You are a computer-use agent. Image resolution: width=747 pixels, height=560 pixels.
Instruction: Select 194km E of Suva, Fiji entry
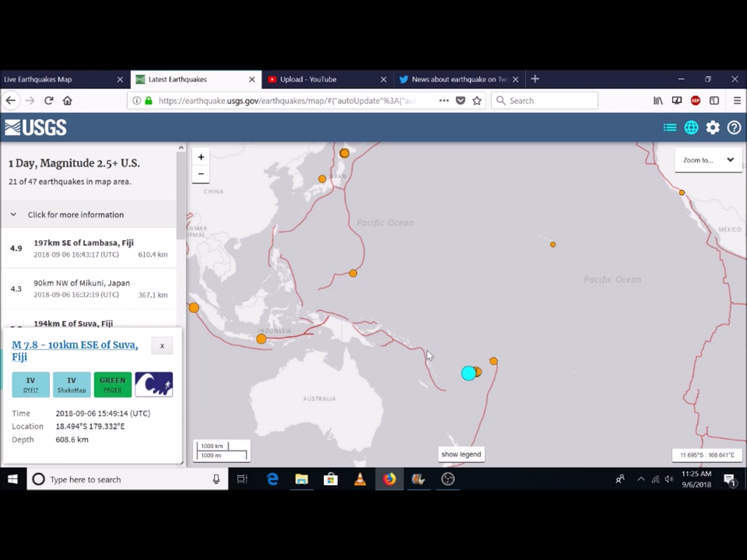click(88, 319)
